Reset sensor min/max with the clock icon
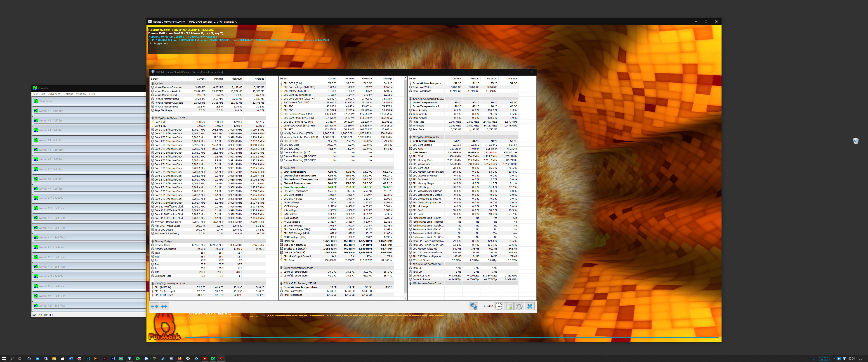 498,306
